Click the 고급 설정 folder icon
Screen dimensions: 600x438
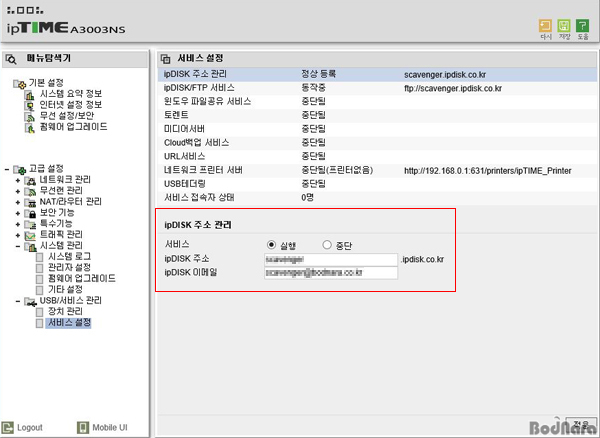point(20,169)
